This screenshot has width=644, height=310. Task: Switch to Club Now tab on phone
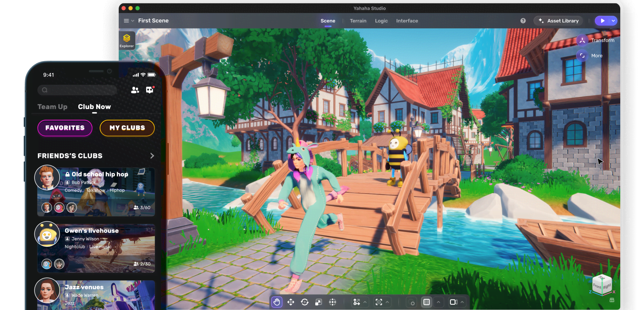[94, 107]
